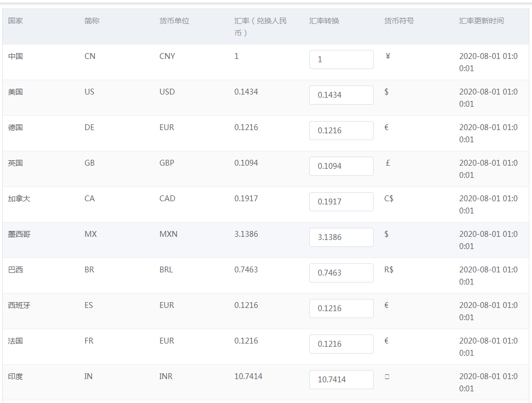The width and height of the screenshot is (532, 403).
Task: Click the C$ currency symbol
Action: [389, 199]
